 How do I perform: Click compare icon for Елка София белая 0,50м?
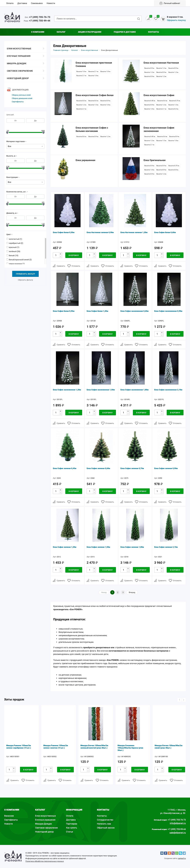tap(54, 266)
